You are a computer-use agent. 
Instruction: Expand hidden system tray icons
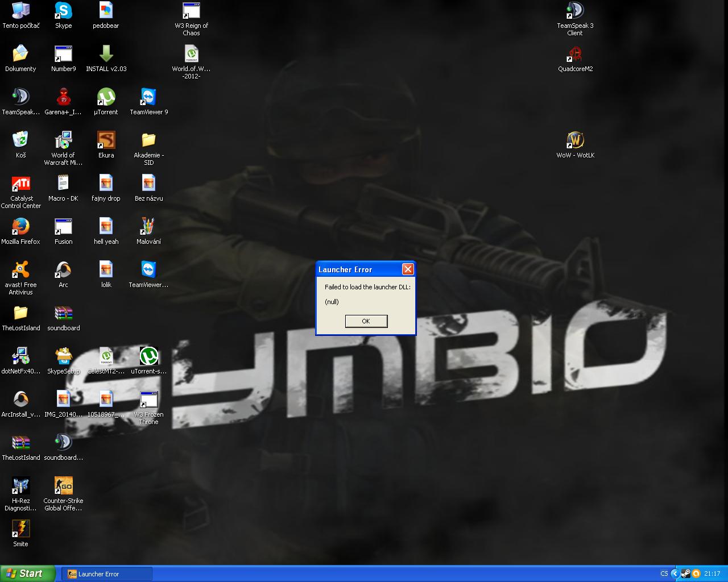coord(675,574)
